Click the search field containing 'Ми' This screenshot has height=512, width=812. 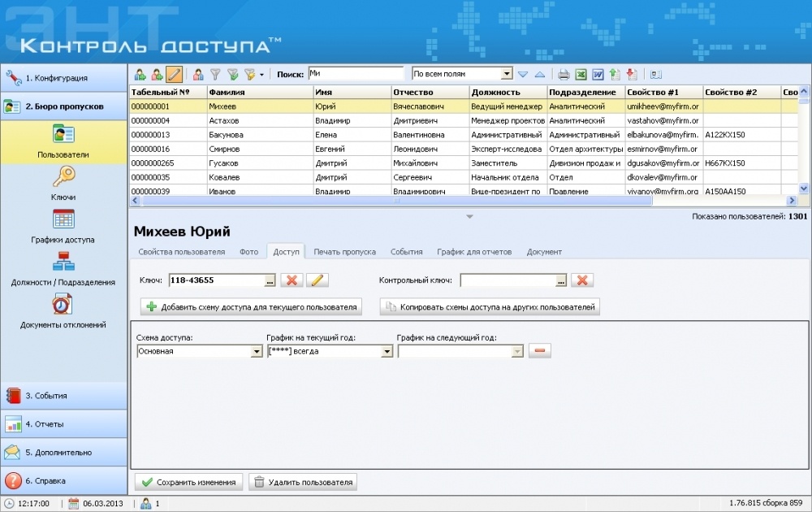click(356, 74)
